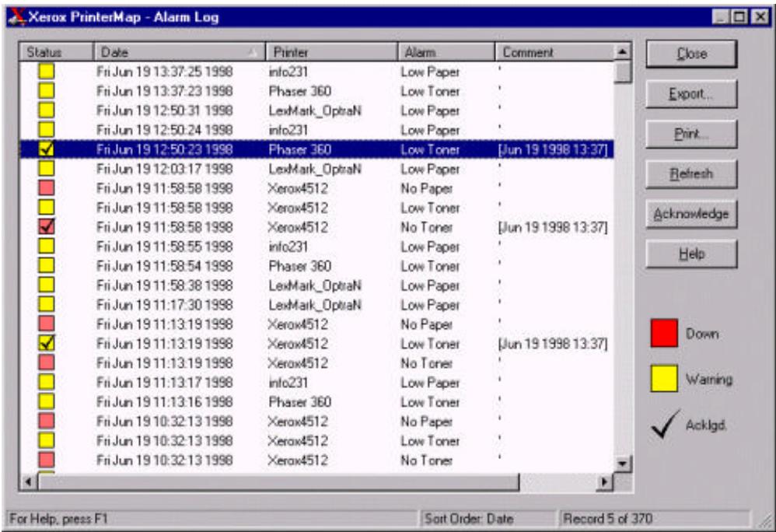Sort by the Printer column header
The height and width of the screenshot is (532, 776).
coord(331,52)
